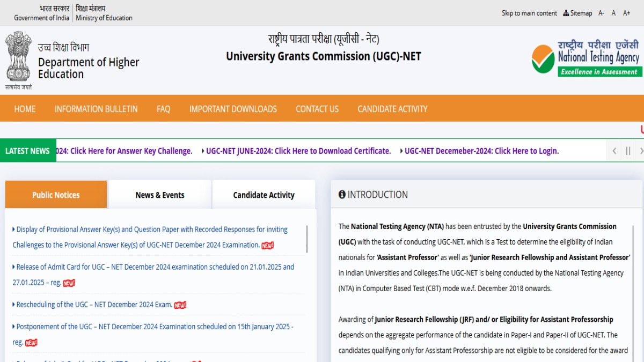Open INFORMATION BULLETIN from navigation bar
644x362 pixels.
tap(96, 109)
